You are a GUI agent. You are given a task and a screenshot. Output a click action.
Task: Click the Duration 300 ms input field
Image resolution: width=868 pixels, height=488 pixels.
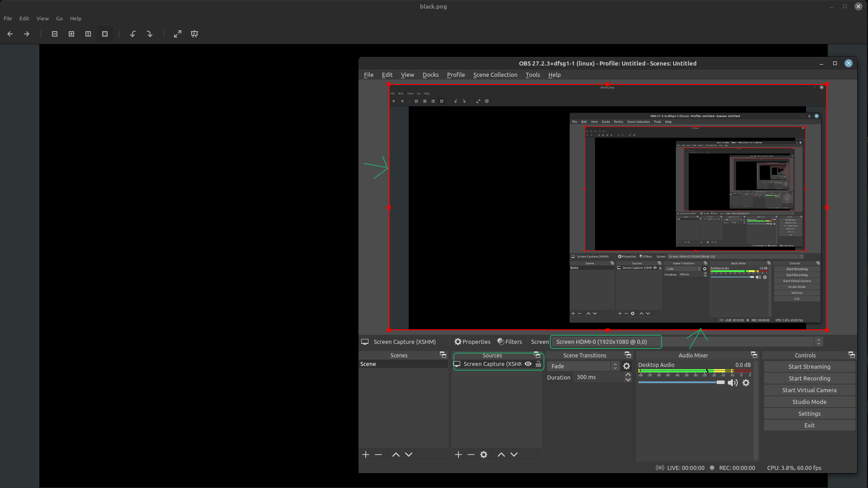click(x=597, y=377)
